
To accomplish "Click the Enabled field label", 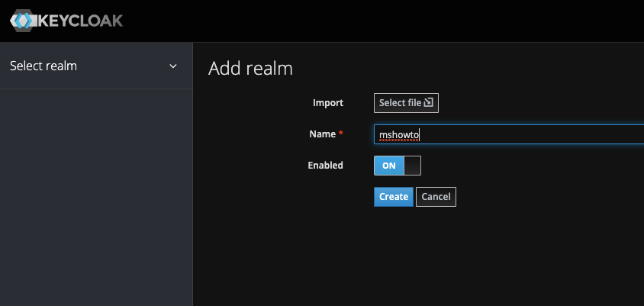I will click(325, 165).
